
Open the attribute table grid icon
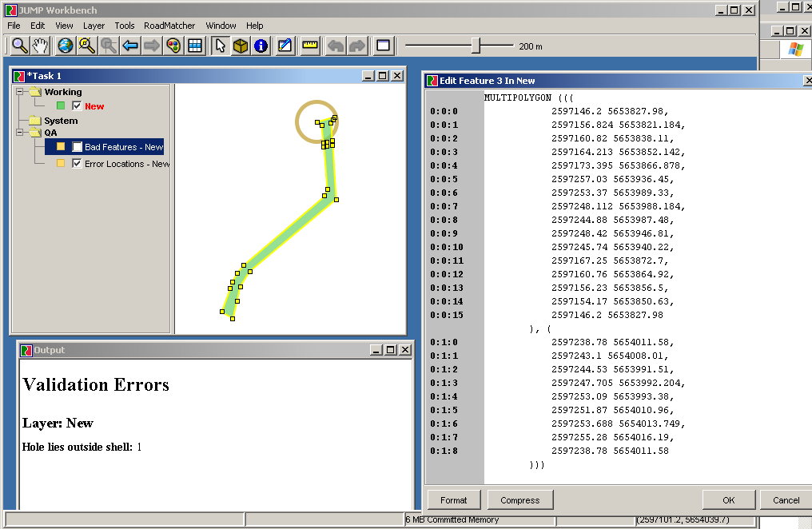coord(195,46)
